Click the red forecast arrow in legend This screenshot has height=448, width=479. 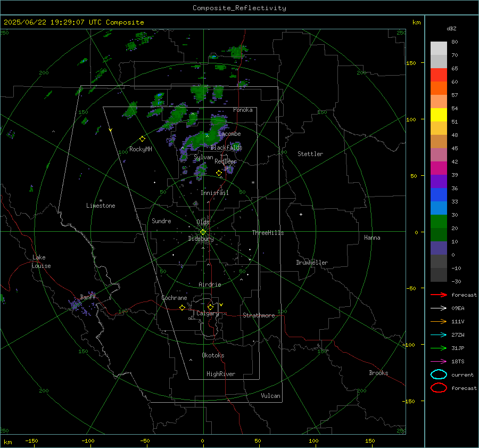click(x=439, y=295)
